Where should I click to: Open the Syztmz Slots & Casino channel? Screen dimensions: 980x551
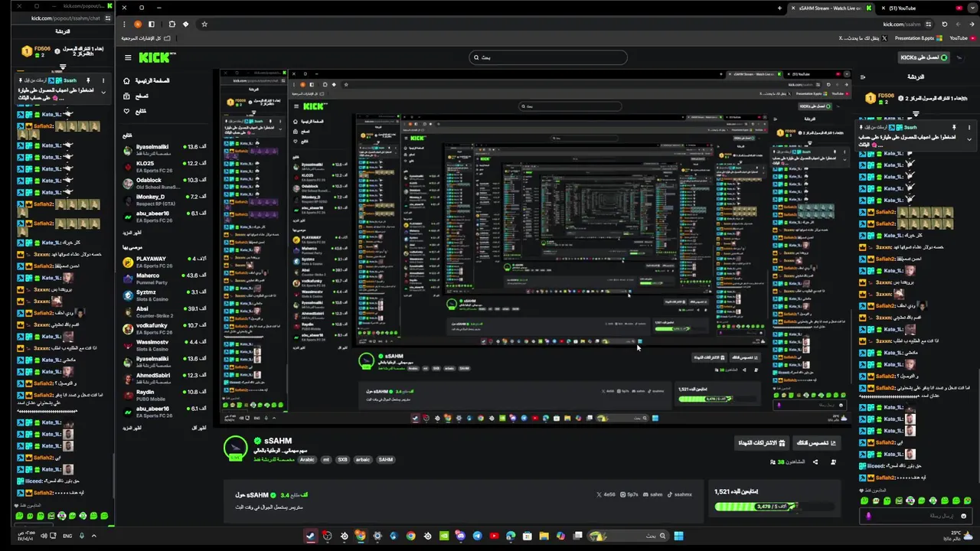point(165,295)
